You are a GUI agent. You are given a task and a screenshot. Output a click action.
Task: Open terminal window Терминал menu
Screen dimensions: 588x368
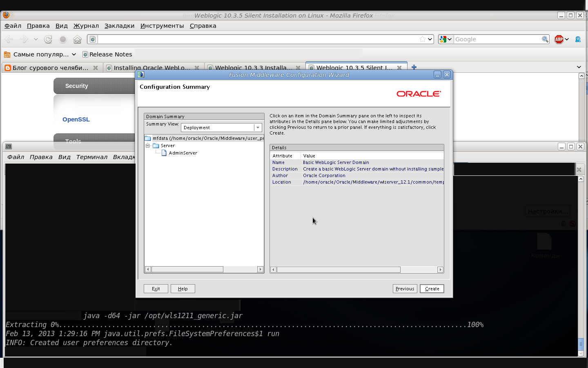[92, 157]
